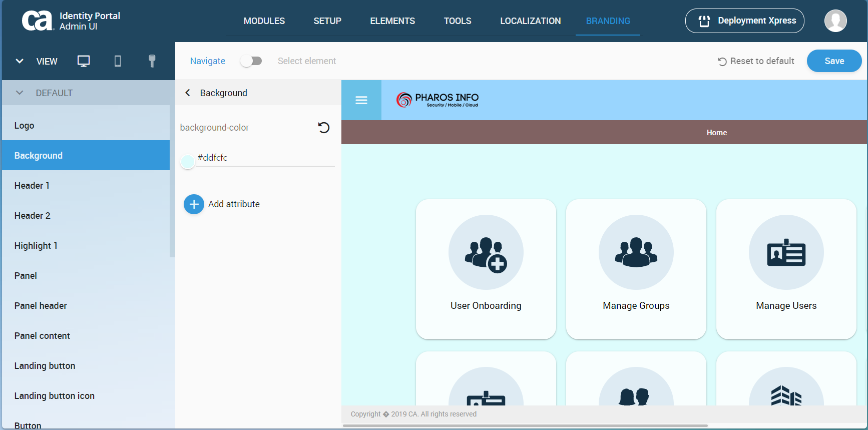
Task: Select Header 1 in the sidebar
Action: click(86, 186)
